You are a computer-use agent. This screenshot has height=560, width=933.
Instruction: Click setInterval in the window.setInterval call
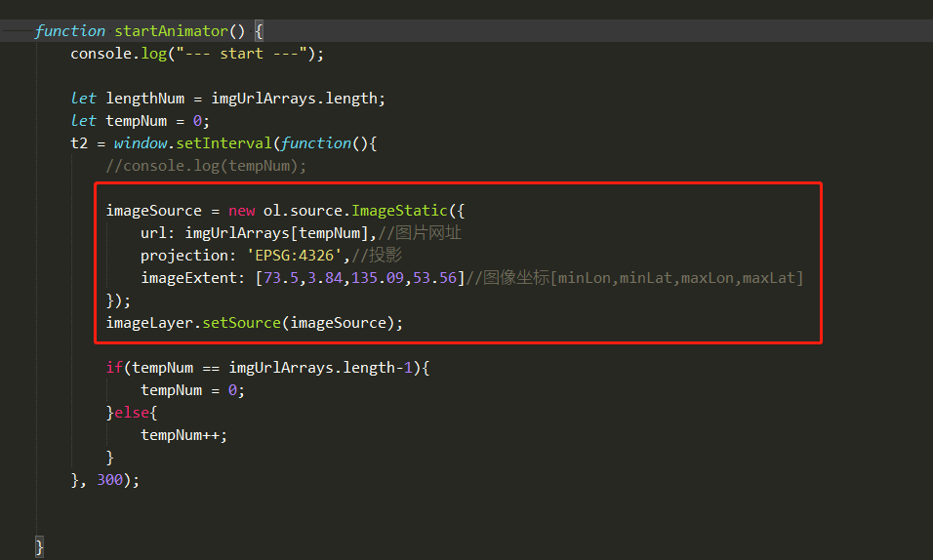click(x=223, y=143)
